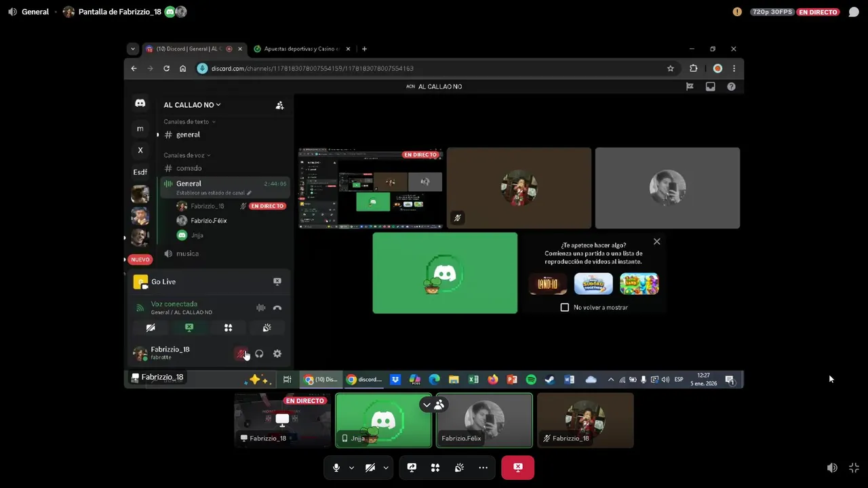
Task: Open Steam from the taskbar
Action: 550,380
